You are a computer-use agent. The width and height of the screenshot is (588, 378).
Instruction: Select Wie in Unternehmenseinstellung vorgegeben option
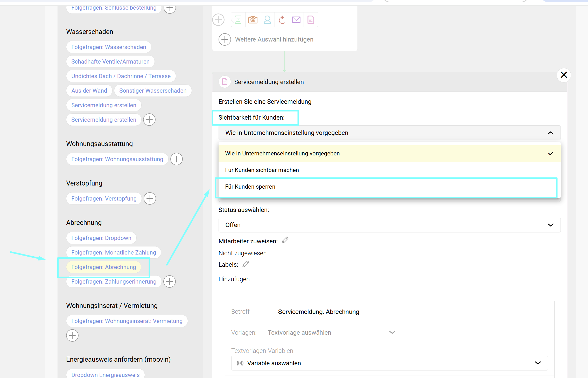pos(283,154)
